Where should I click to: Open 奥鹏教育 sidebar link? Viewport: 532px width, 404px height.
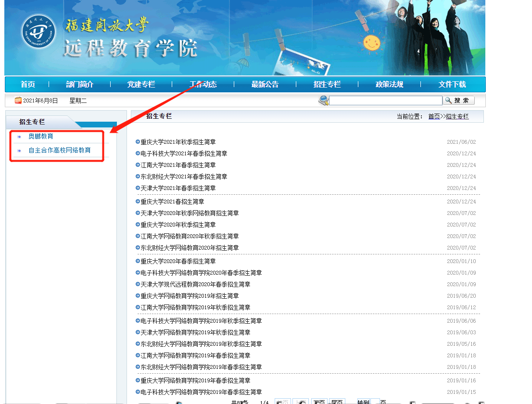pyautogui.click(x=41, y=137)
